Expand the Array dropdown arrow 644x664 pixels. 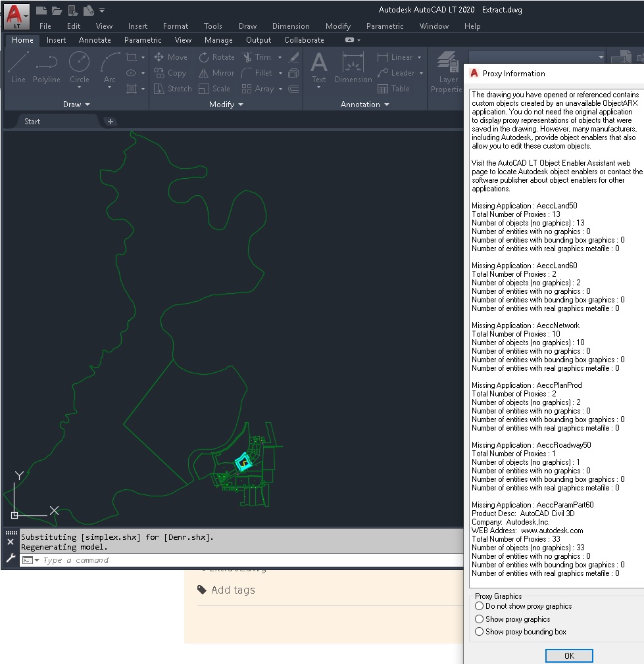[x=280, y=89]
